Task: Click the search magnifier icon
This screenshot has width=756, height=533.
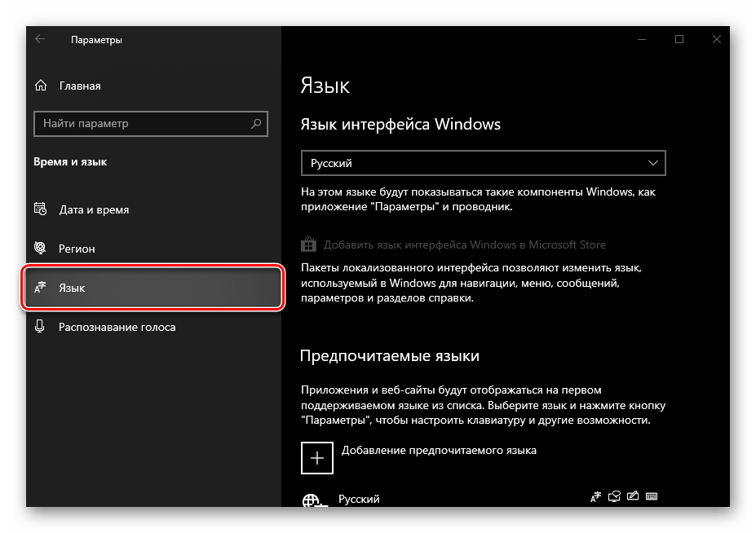Action: pos(256,124)
